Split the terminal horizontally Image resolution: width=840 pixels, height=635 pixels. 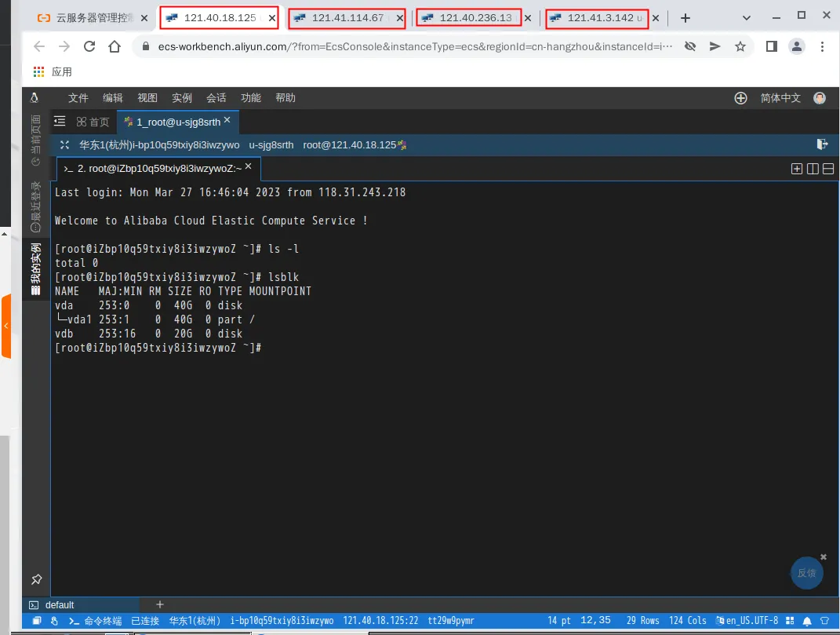828,169
